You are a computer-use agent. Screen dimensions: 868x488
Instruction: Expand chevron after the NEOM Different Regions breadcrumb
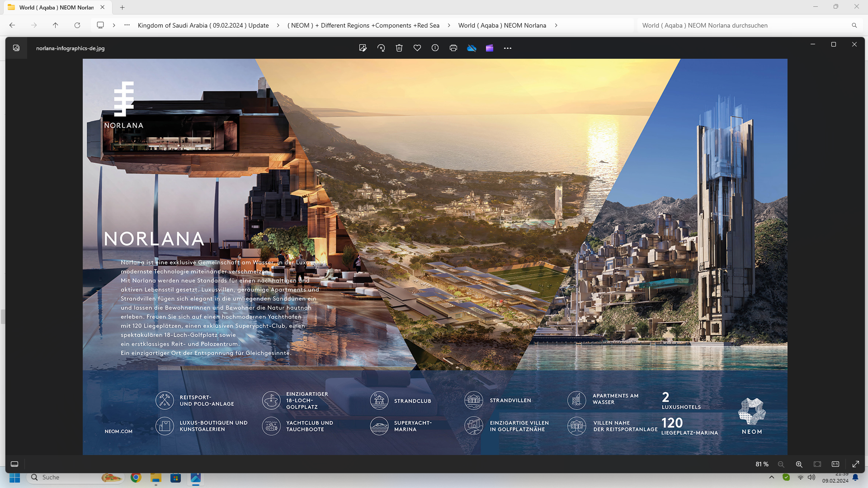448,25
